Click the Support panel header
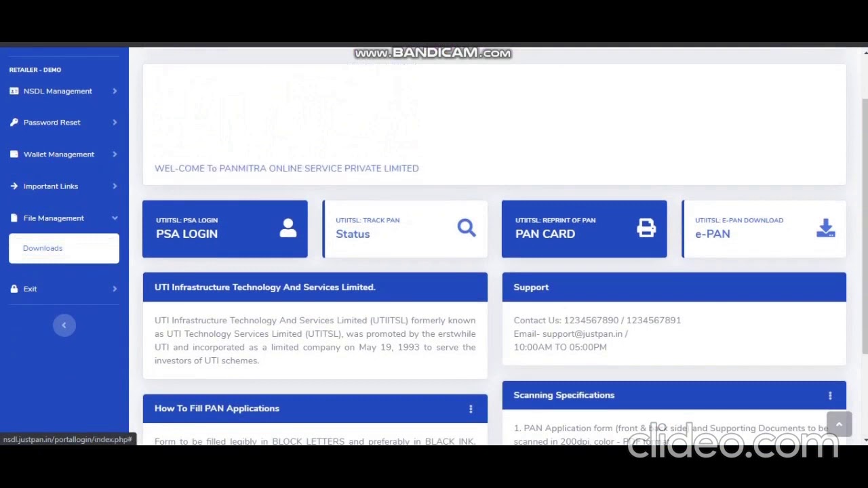This screenshot has height=488, width=868. tap(674, 287)
